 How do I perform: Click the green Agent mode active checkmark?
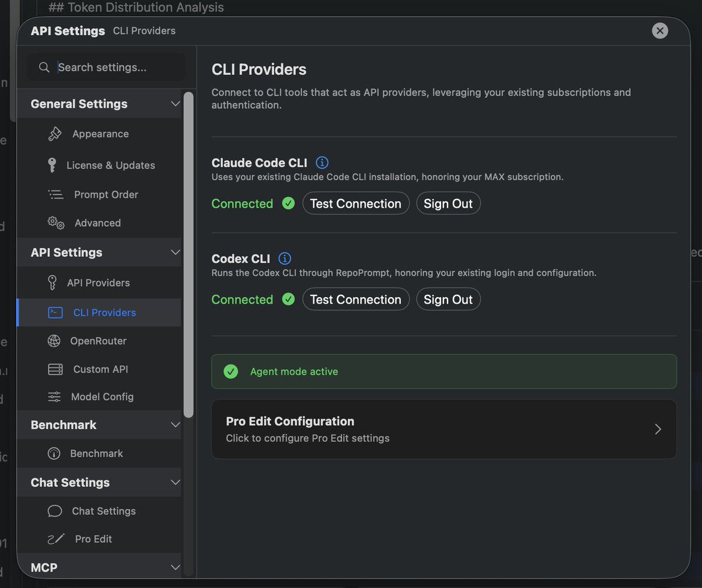click(230, 371)
